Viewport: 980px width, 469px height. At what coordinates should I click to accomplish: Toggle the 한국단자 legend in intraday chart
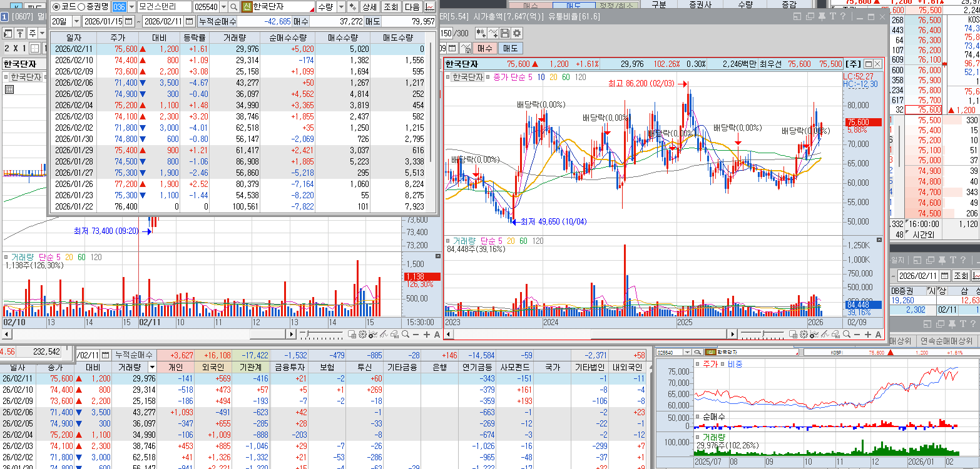(26, 77)
